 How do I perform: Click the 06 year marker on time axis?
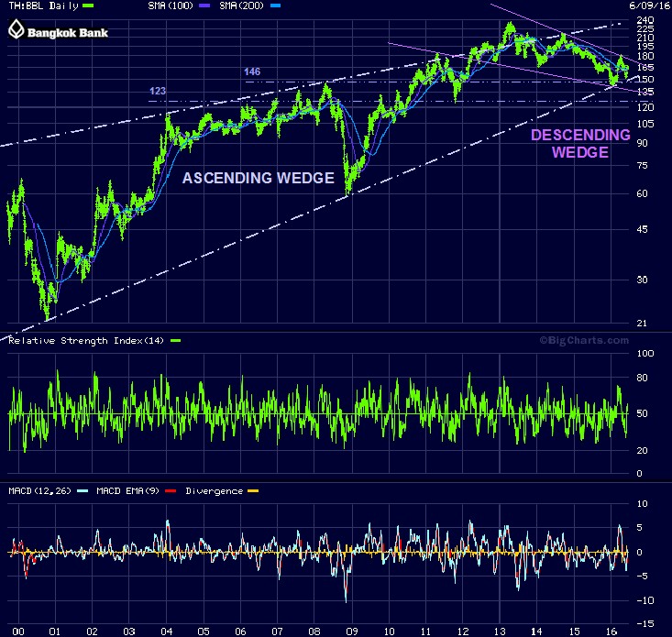click(240, 632)
